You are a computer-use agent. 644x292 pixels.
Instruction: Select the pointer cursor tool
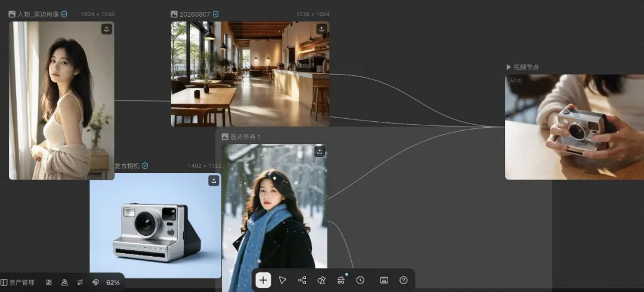click(x=283, y=280)
